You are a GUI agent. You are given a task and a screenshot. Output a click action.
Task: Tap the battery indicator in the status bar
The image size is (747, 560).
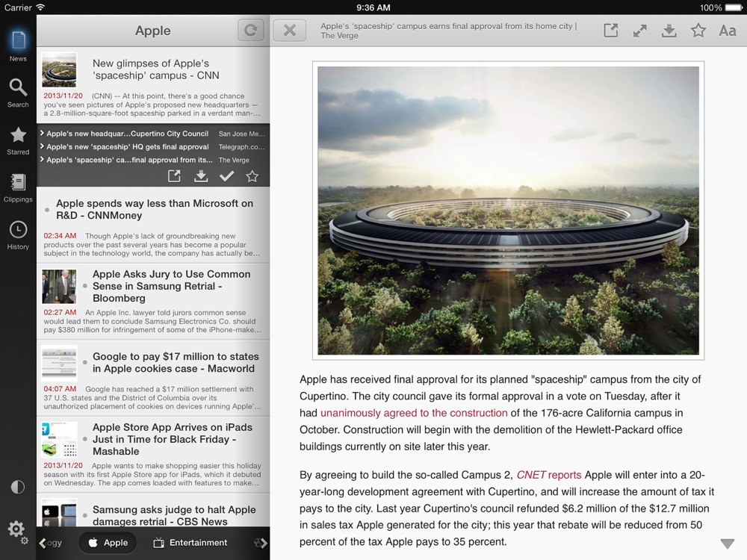pyautogui.click(x=734, y=7)
